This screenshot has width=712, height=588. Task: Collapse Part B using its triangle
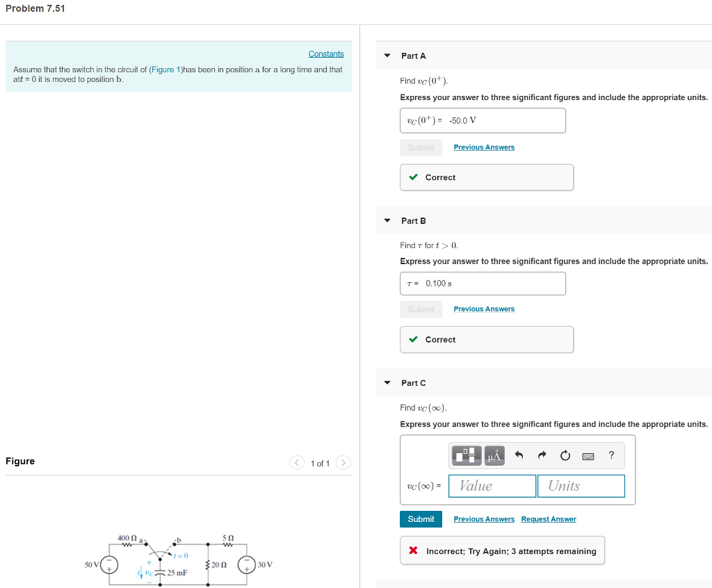point(387,220)
